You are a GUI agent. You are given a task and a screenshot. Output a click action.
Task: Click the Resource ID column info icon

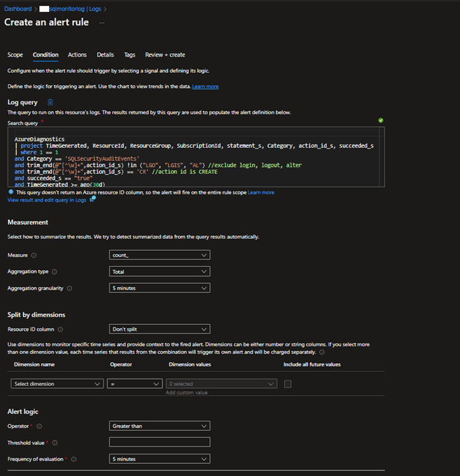click(61, 329)
